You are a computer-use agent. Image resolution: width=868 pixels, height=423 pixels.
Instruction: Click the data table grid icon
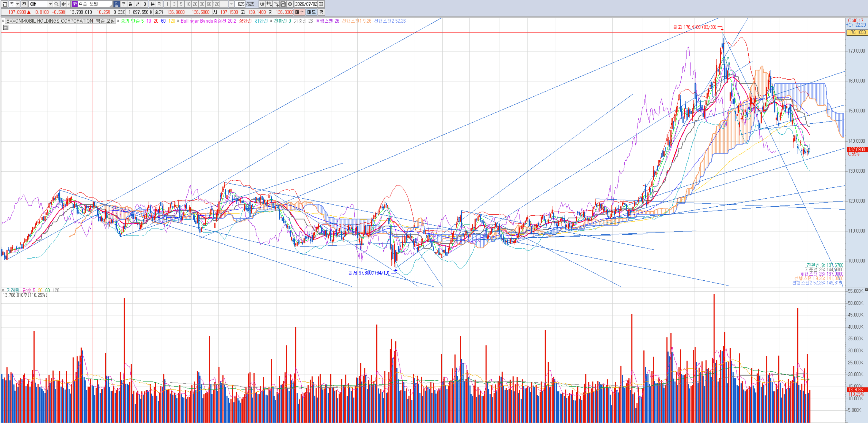tap(6, 27)
